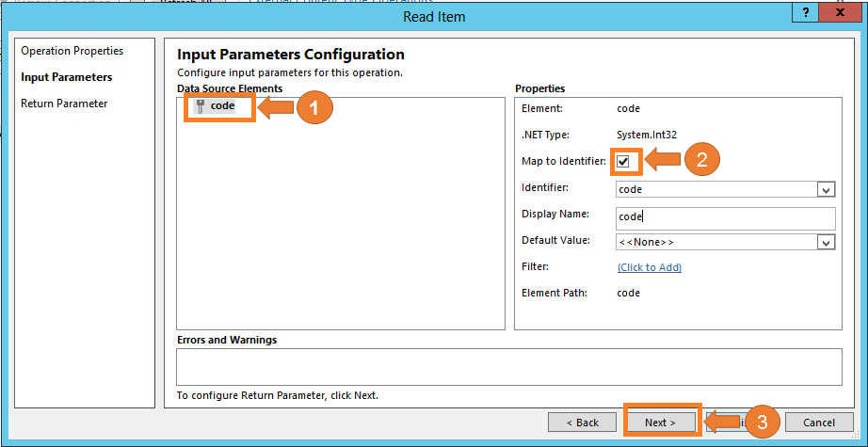Click into the Display Name text field
This screenshot has width=868, height=447.
pyautogui.click(x=725, y=217)
